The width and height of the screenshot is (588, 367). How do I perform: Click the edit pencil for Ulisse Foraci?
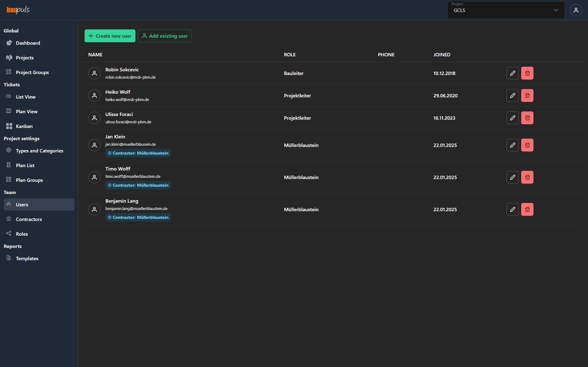[x=512, y=118]
